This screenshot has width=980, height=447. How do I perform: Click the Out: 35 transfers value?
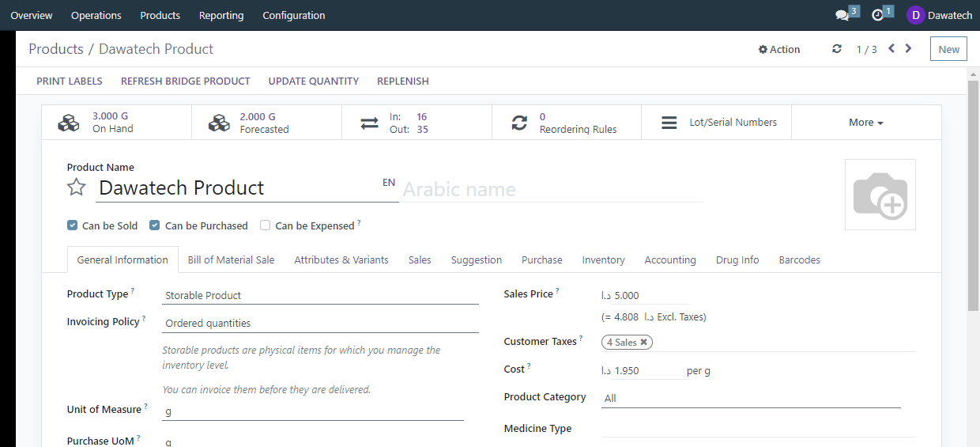tap(409, 129)
